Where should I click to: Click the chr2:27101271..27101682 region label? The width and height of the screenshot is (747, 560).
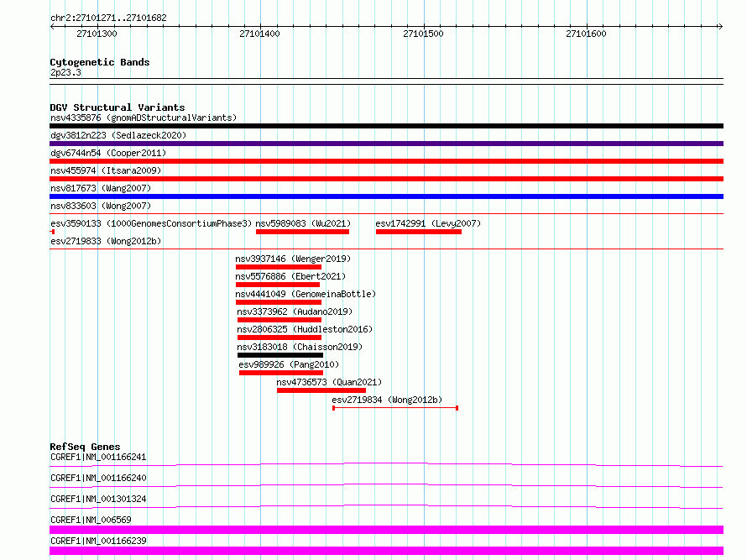pos(108,18)
